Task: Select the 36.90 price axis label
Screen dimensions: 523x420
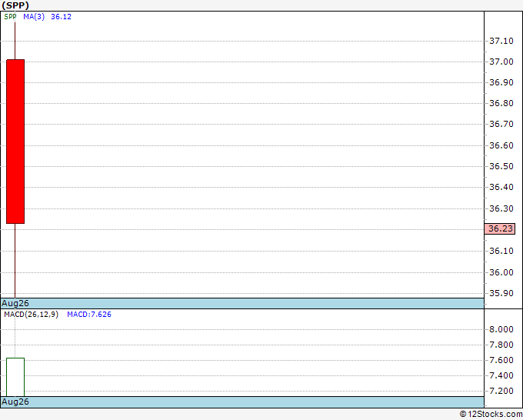Action: pos(501,82)
